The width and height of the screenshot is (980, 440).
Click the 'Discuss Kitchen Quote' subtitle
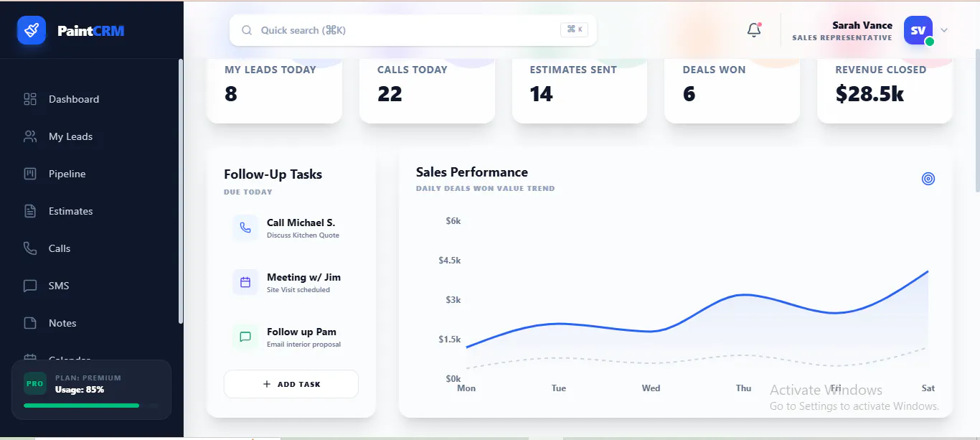303,235
